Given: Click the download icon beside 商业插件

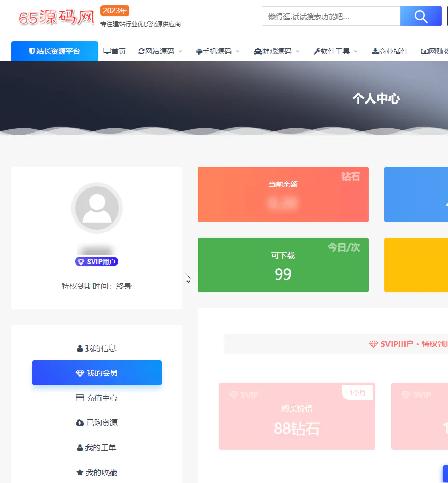Looking at the screenshot, I should [x=375, y=51].
